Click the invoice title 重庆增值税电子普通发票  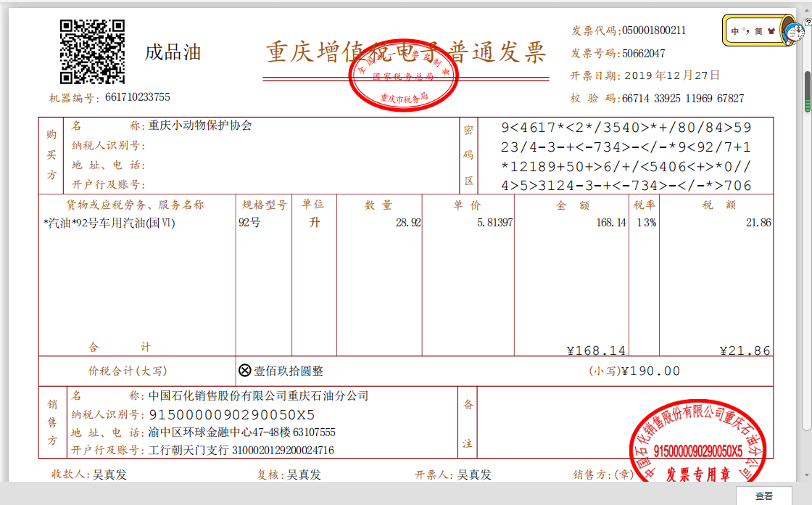406,52
